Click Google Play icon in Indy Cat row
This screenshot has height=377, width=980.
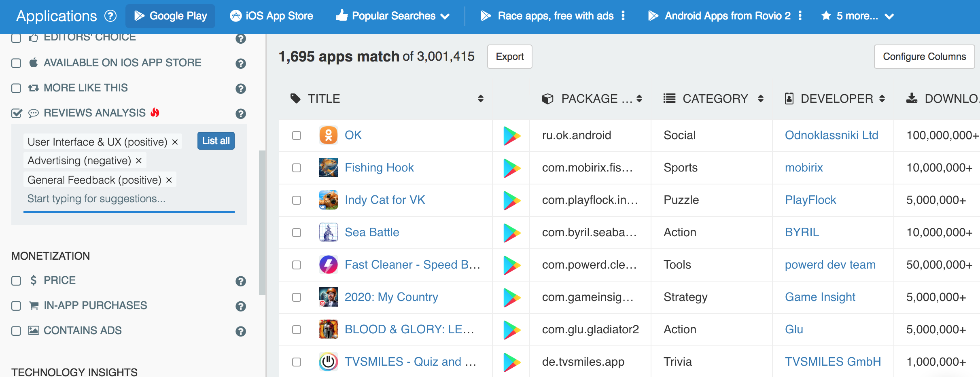[511, 200]
